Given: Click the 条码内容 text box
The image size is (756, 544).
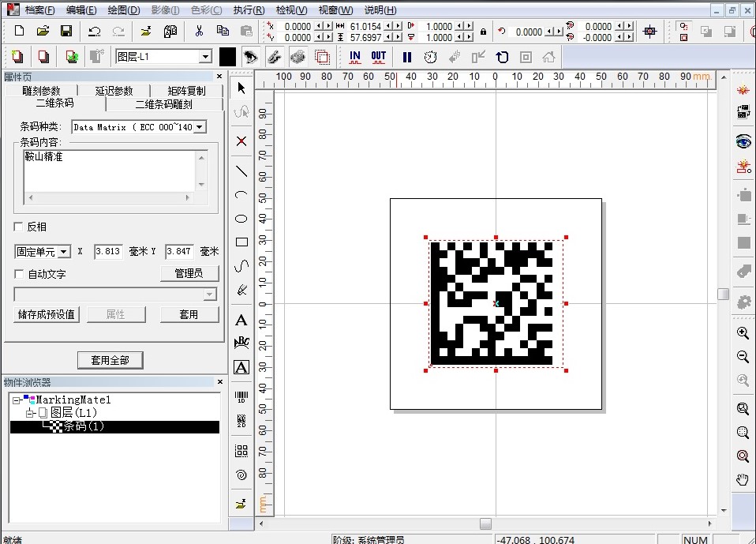Looking at the screenshot, I should coord(110,171).
